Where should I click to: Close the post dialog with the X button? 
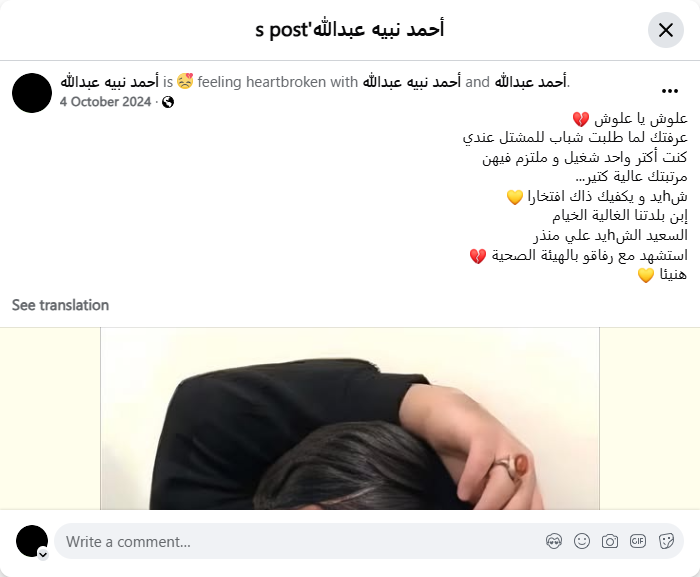point(666,30)
